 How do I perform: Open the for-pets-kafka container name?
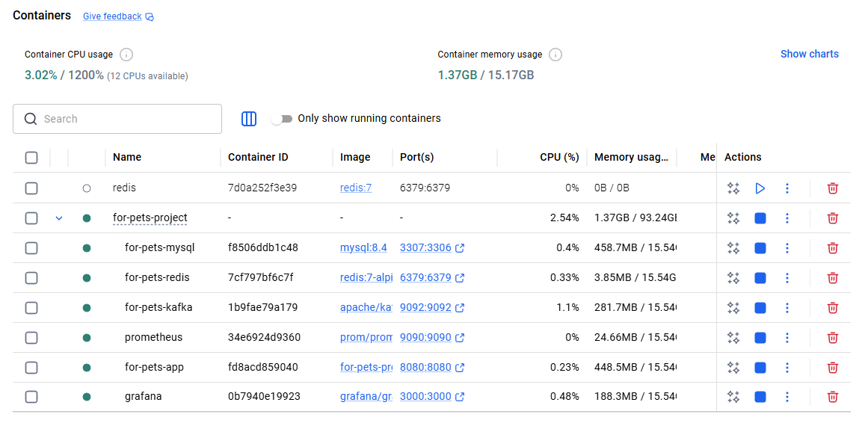(x=158, y=308)
